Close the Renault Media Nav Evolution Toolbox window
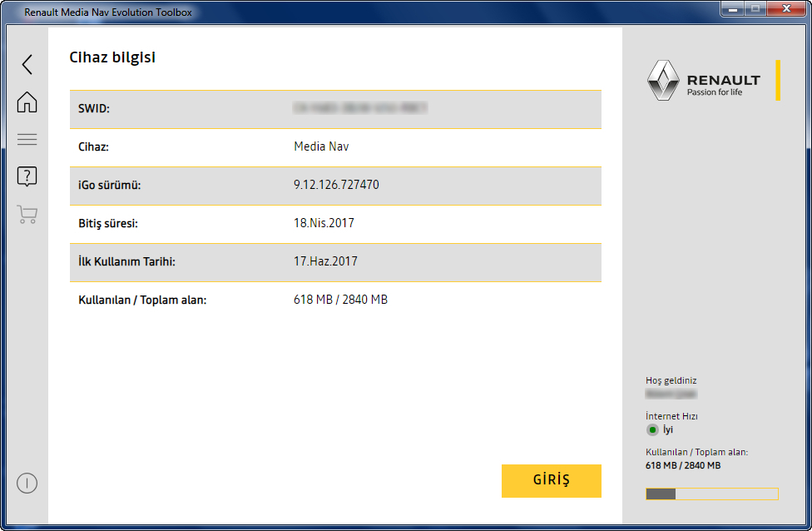812x531 pixels. click(786, 9)
